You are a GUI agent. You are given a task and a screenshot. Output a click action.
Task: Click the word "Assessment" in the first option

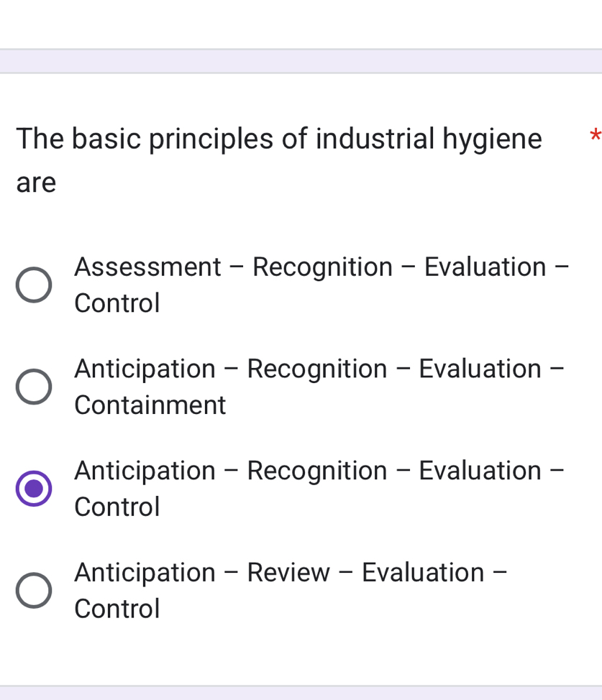click(147, 267)
